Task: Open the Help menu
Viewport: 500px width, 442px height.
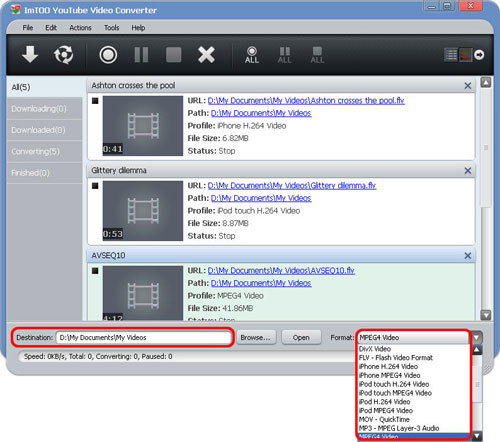Action: coord(138,28)
